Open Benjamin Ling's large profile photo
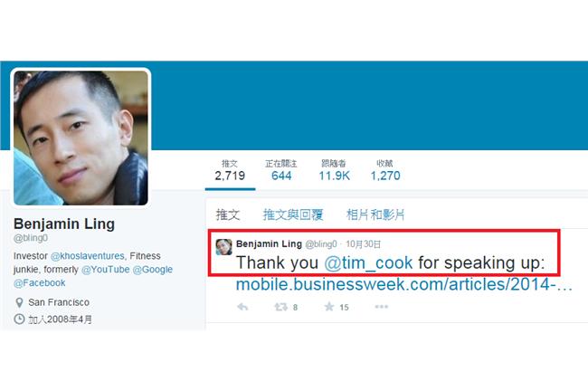The image size is (588, 391). point(81,138)
